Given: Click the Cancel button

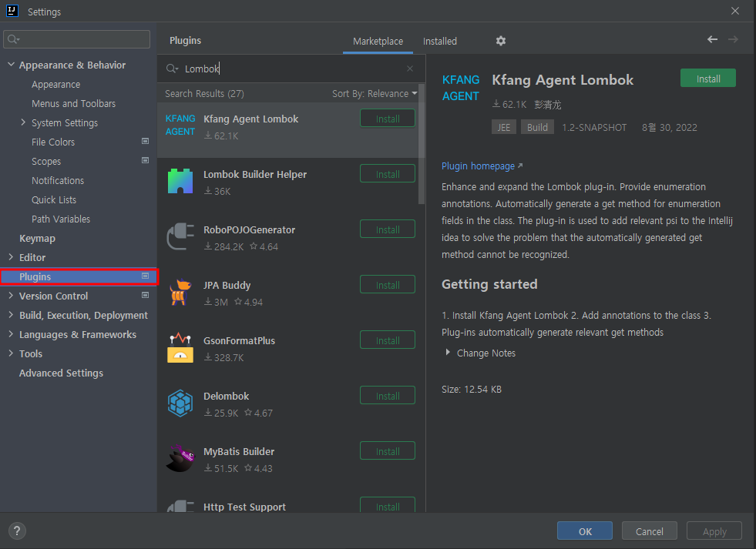Looking at the screenshot, I should tap(649, 531).
